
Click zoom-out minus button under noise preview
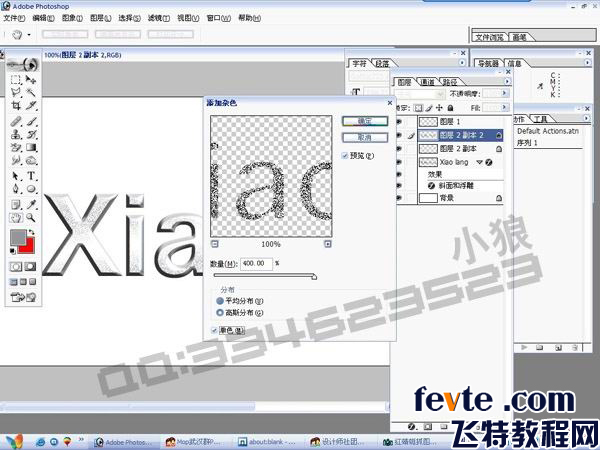215,243
